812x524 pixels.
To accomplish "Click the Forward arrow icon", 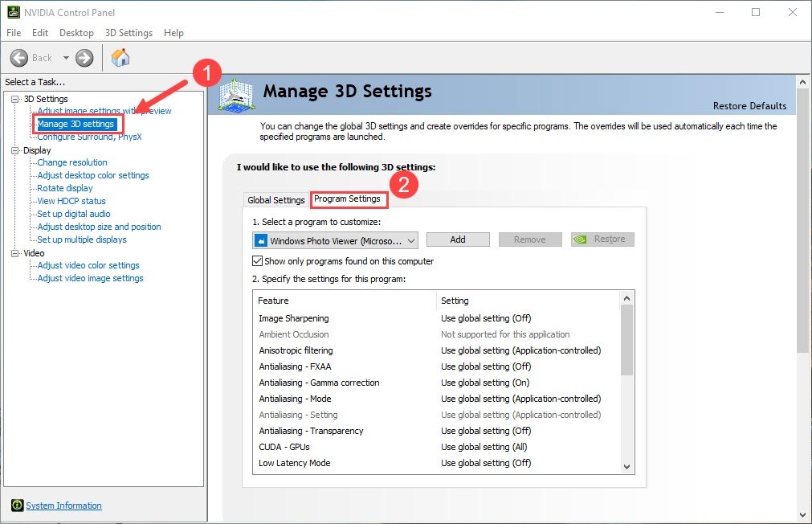I will coord(84,58).
